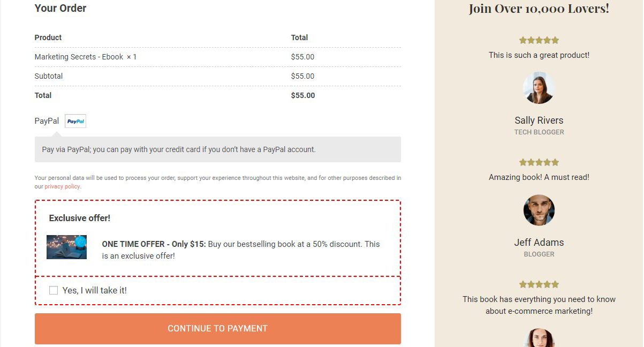Click the "Yes, I will take it!" label

[95, 290]
